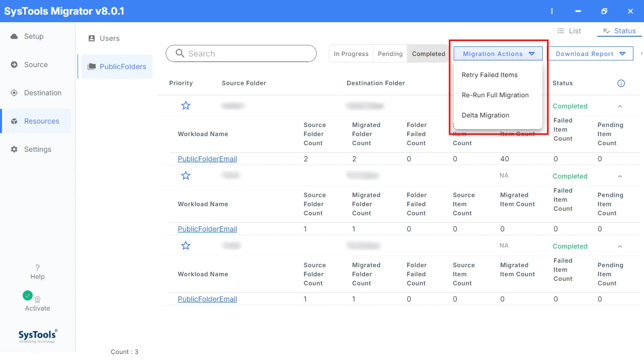The image size is (644, 363).
Task: Click the Users person icon
Action: click(x=92, y=38)
